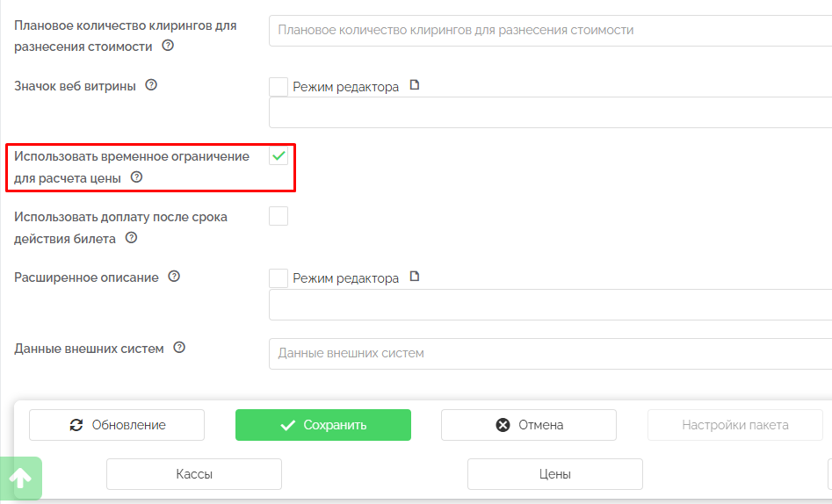The image size is (832, 504).
Task: Click help icon for временное ограничение label
Action: click(x=136, y=176)
